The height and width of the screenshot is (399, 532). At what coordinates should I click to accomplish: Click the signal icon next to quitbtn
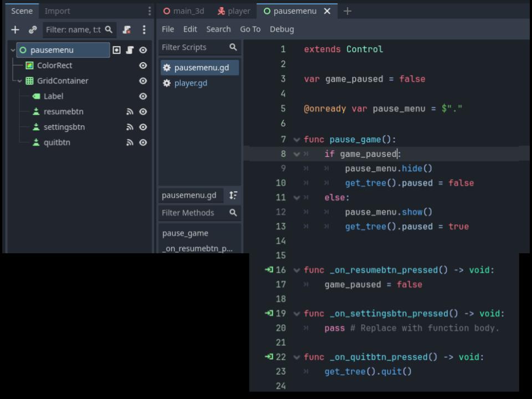(x=130, y=142)
